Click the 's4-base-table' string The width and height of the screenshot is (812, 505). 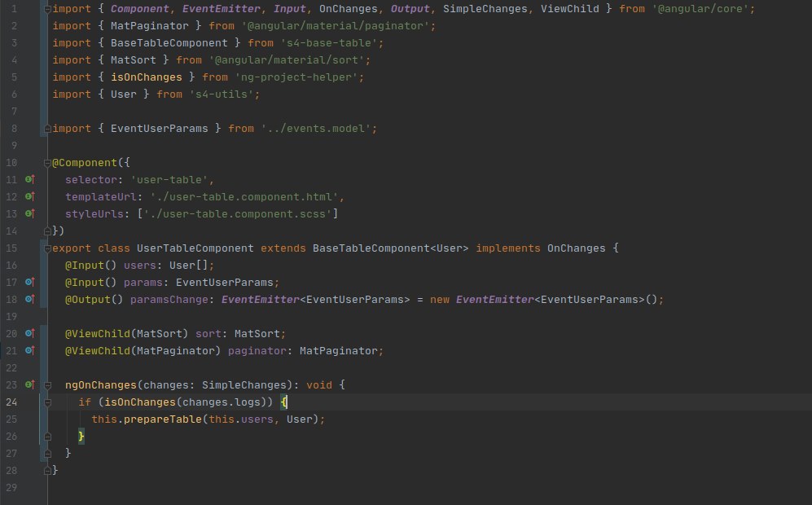[x=329, y=43]
